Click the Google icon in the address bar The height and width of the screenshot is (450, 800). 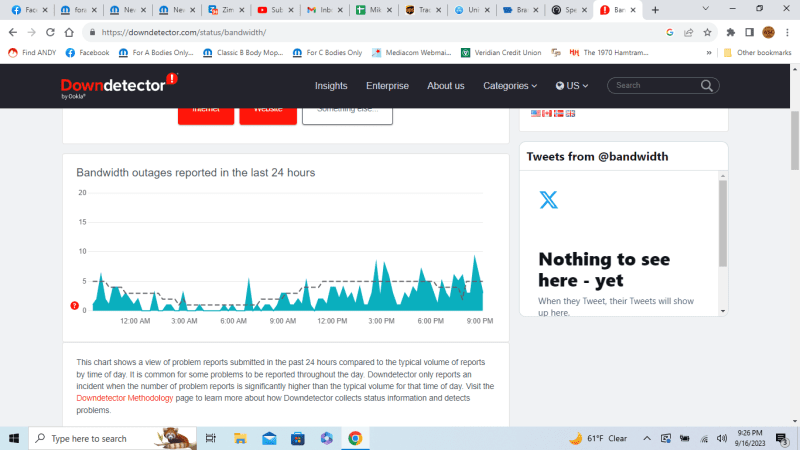point(670,32)
